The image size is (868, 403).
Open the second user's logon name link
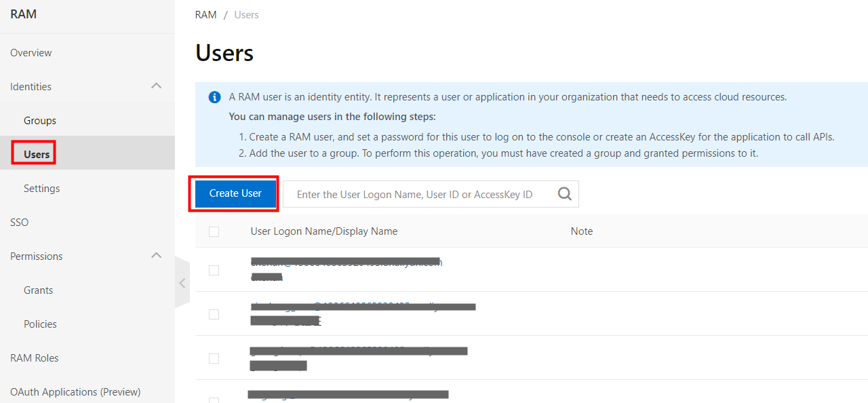coord(363,307)
